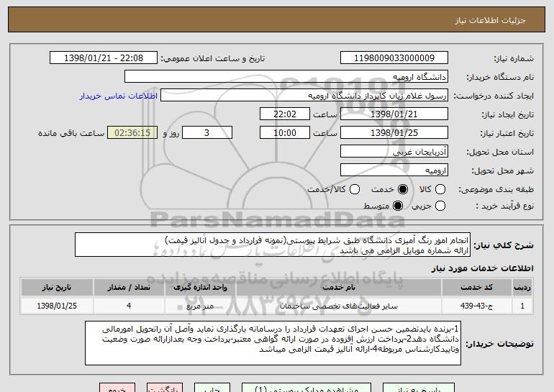Click the اطلاعات خدمات مورد نیاز heading
Screen dimensions: 554x392
point(482,268)
